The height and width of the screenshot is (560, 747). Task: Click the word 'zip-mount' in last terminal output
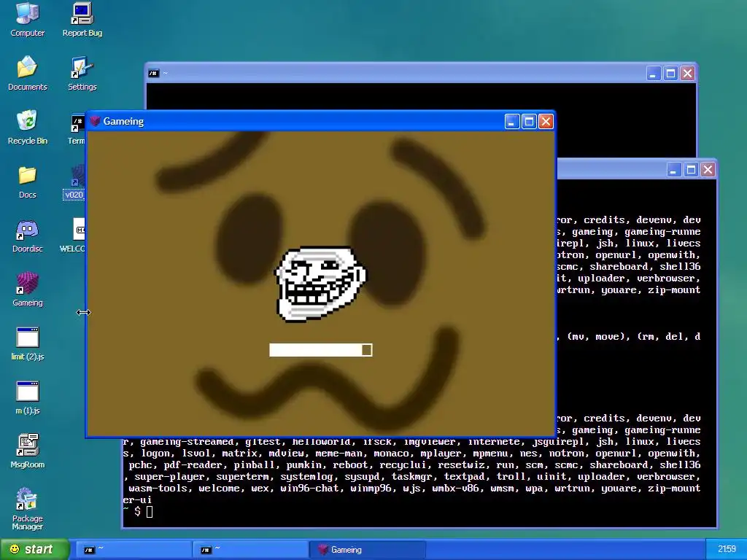pyautogui.click(x=673, y=488)
